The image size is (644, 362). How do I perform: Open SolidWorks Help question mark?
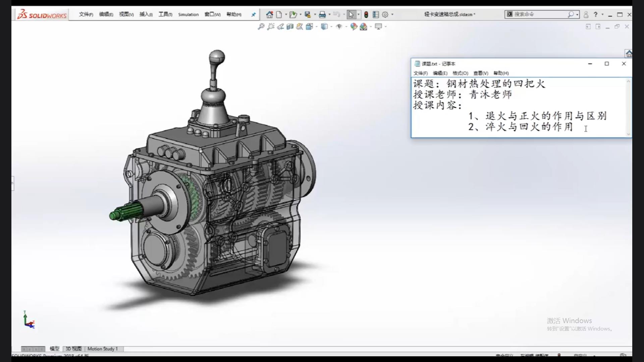[595, 14]
